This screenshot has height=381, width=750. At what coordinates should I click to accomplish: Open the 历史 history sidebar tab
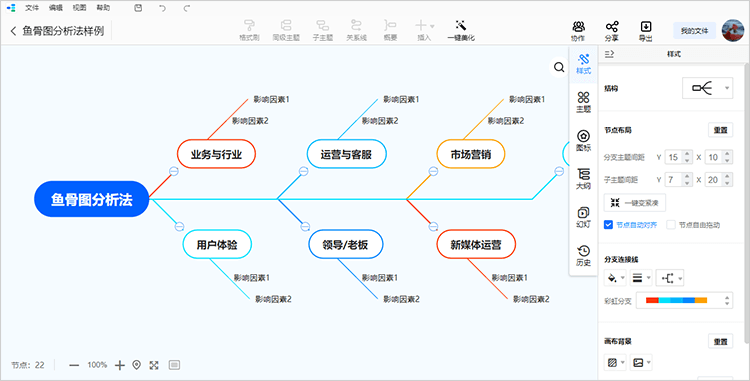click(583, 256)
